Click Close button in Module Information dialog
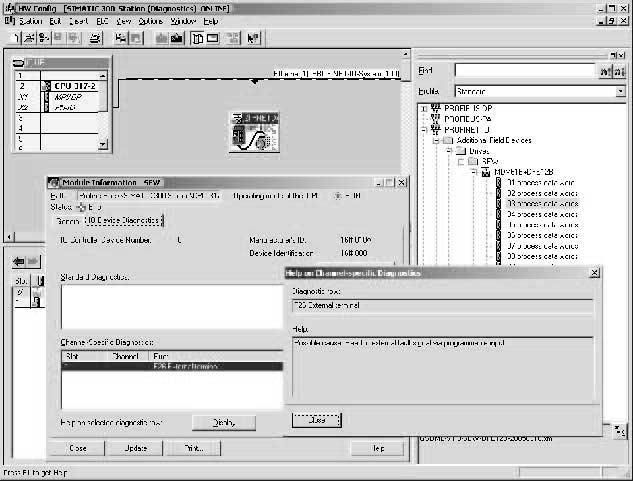633x481 pixels. 78,448
